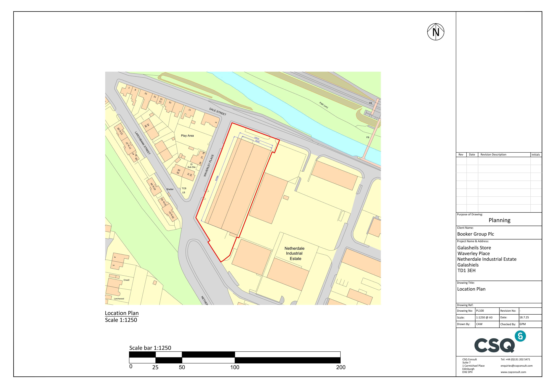Click the 'Waverley Place' address line in title block
Screen dimensions: 555x392
point(474,254)
